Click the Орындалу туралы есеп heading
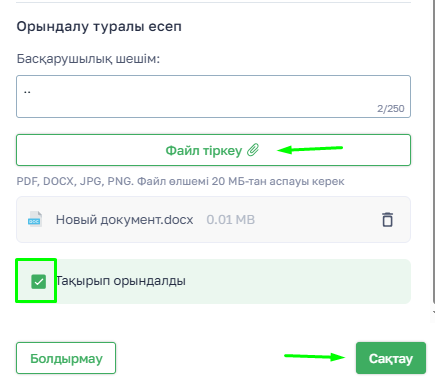The image size is (435, 388). click(99, 27)
